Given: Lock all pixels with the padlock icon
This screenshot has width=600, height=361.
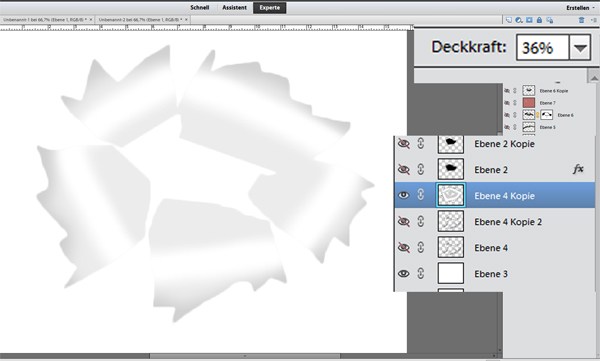Looking at the screenshot, I should (539, 20).
